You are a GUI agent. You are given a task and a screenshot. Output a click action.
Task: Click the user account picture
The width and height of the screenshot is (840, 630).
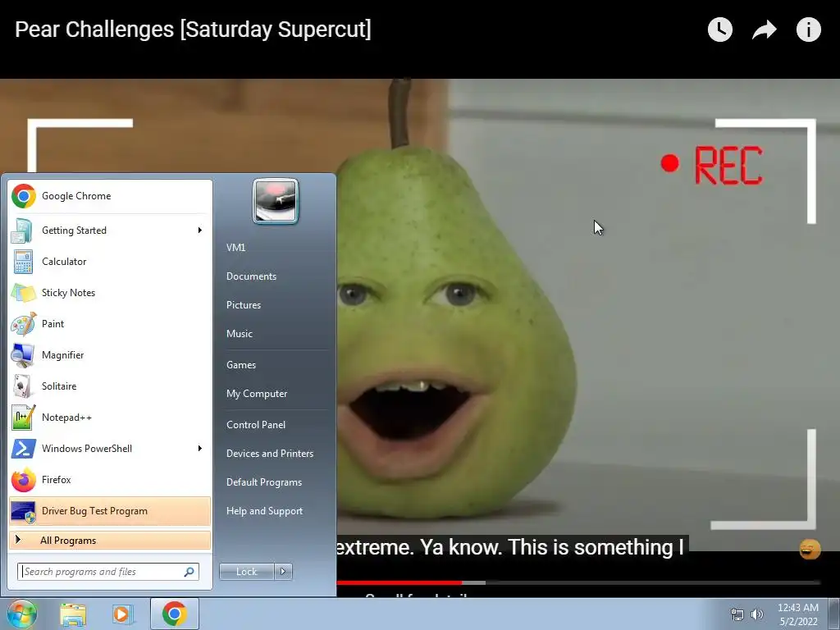[276, 201]
